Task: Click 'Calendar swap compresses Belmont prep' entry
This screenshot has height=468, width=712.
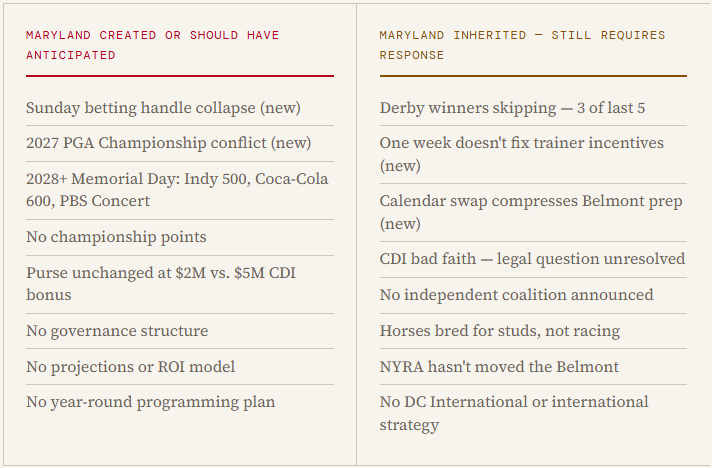Action: click(x=533, y=212)
